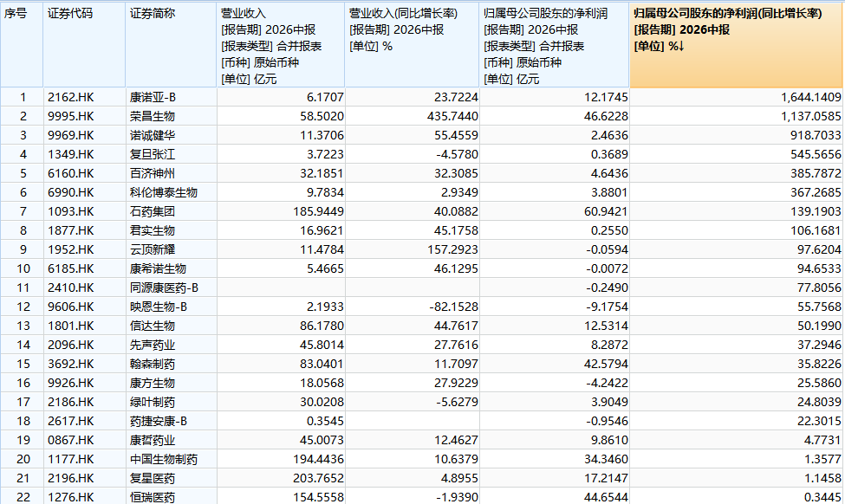Image resolution: width=845 pixels, height=504 pixels.
Task: Click the 科伦博泰生物 name cell
Action: 164,192
